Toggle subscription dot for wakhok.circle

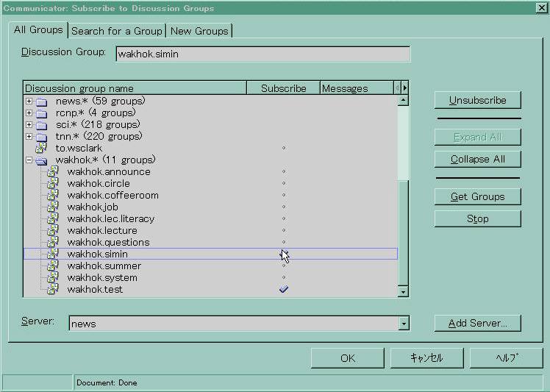(x=284, y=184)
